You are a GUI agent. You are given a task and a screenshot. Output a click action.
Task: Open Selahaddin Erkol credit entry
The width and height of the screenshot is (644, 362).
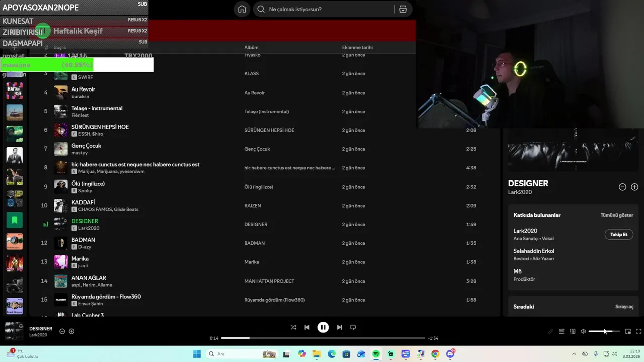click(534, 251)
